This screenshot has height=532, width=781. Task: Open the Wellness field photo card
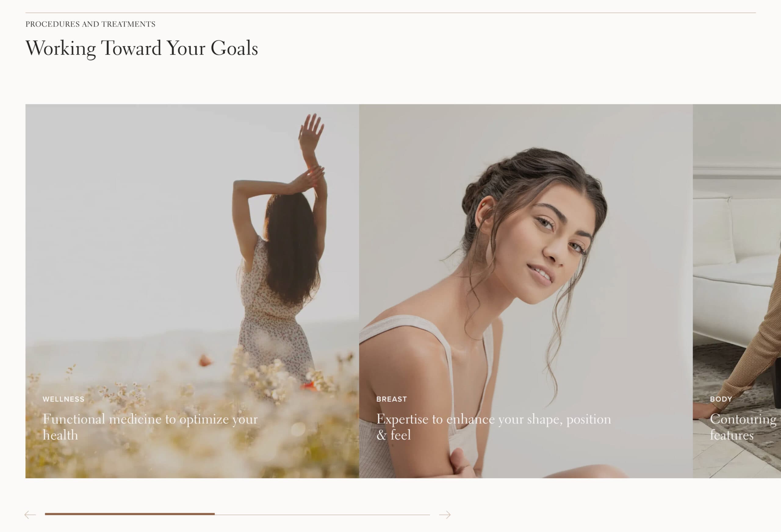pos(192,291)
